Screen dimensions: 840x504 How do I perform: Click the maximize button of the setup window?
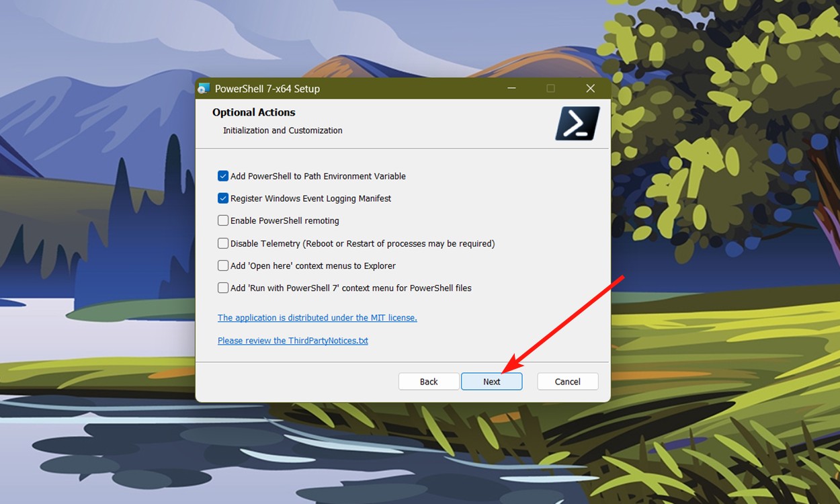click(550, 88)
